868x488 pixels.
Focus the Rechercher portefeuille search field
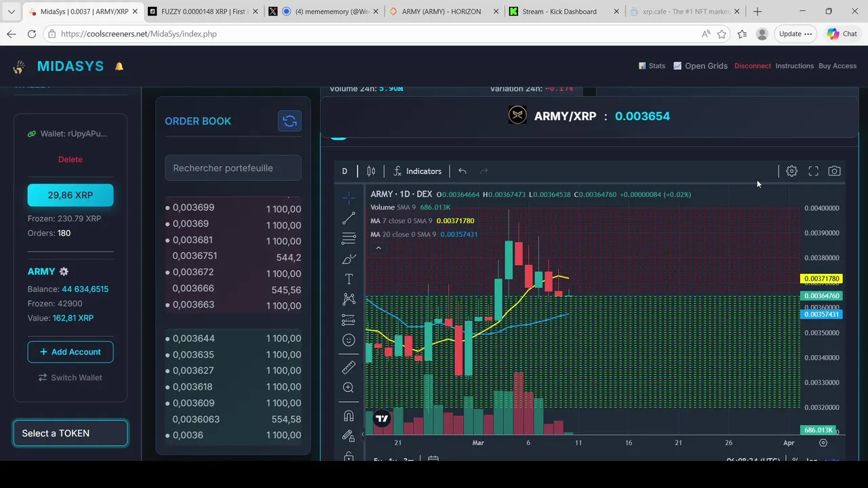233,168
